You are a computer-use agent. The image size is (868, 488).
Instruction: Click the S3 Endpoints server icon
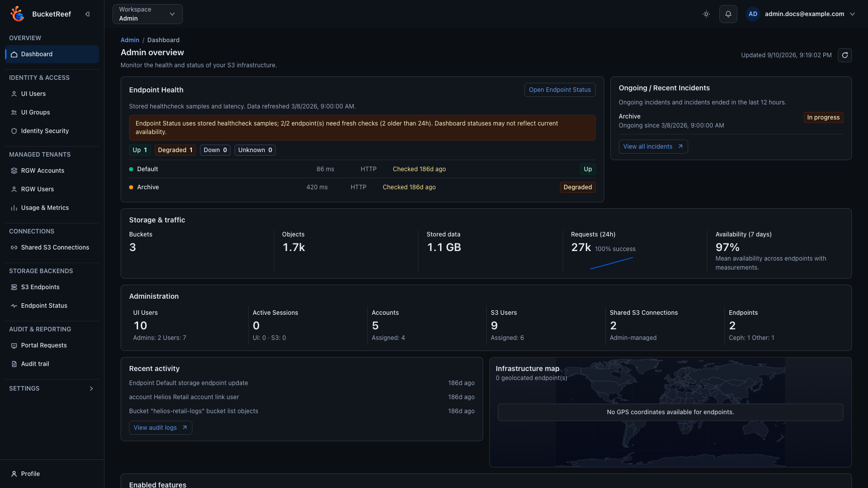click(14, 287)
